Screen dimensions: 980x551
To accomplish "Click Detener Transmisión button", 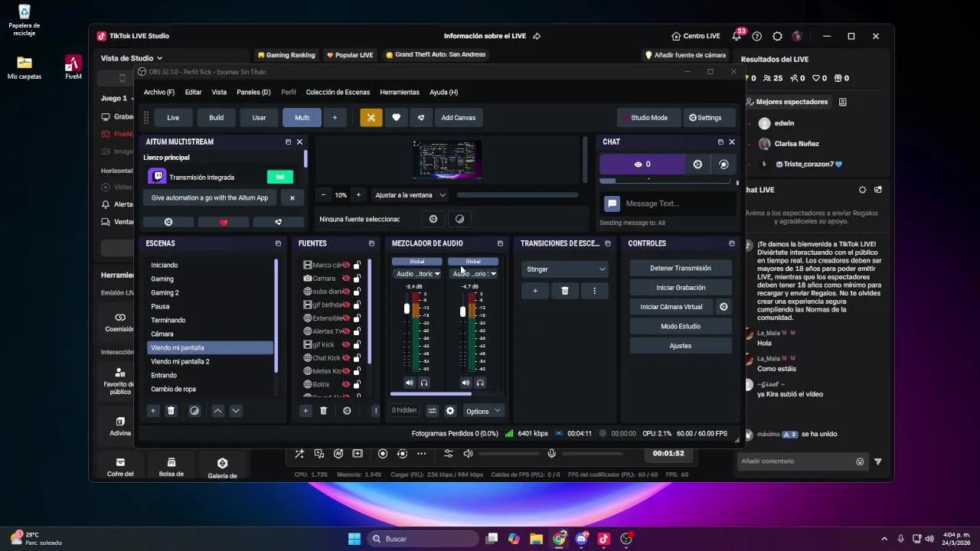I will [681, 269].
